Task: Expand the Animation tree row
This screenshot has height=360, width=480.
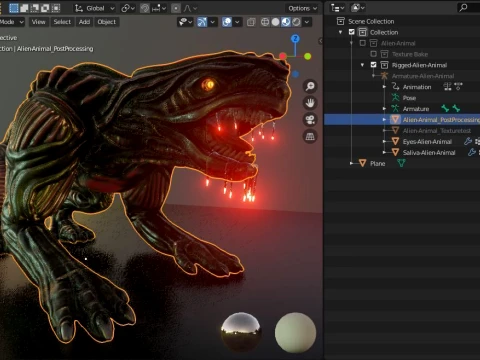Action: [x=384, y=87]
